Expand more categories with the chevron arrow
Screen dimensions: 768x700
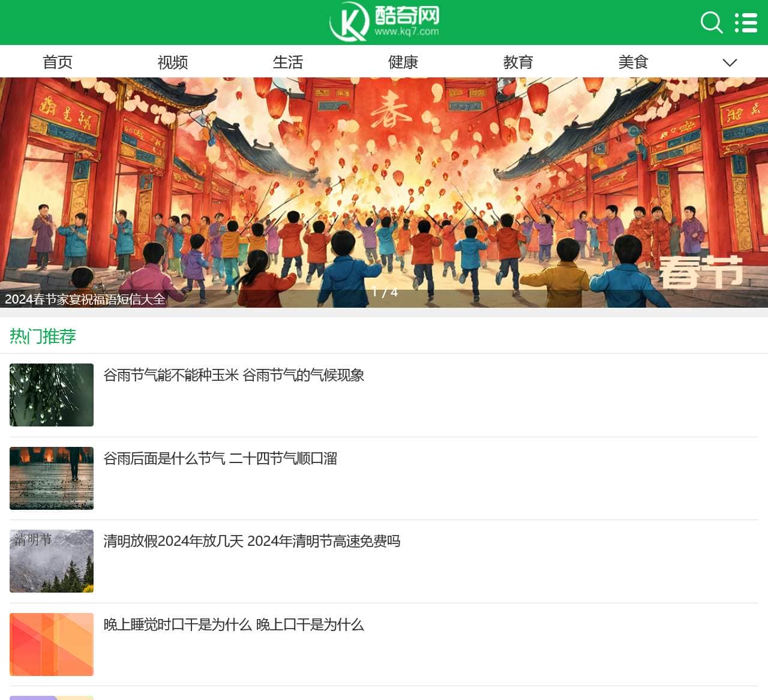coord(730,62)
